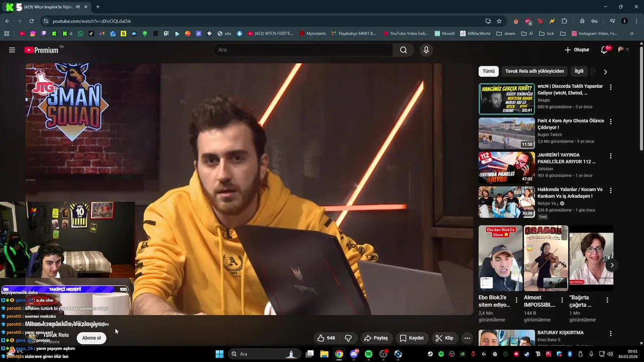
Task: Open Almost IMPOSSIBL... Short thumbnail
Action: (546, 258)
